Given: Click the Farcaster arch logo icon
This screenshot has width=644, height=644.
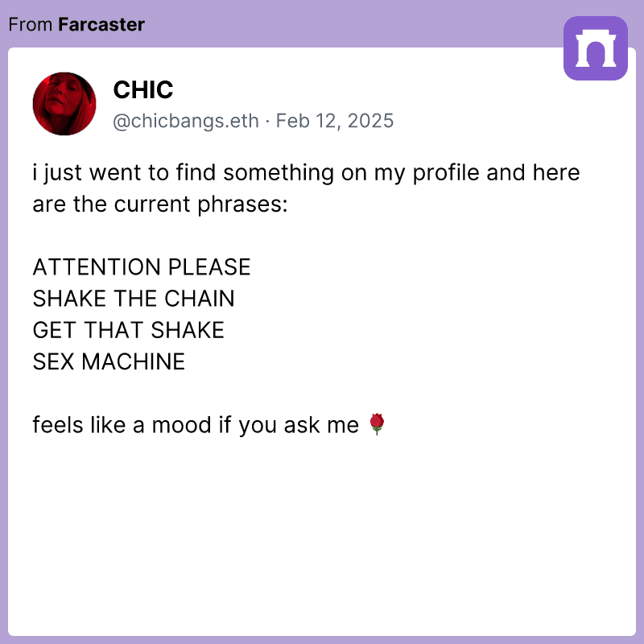Looking at the screenshot, I should 595,48.
